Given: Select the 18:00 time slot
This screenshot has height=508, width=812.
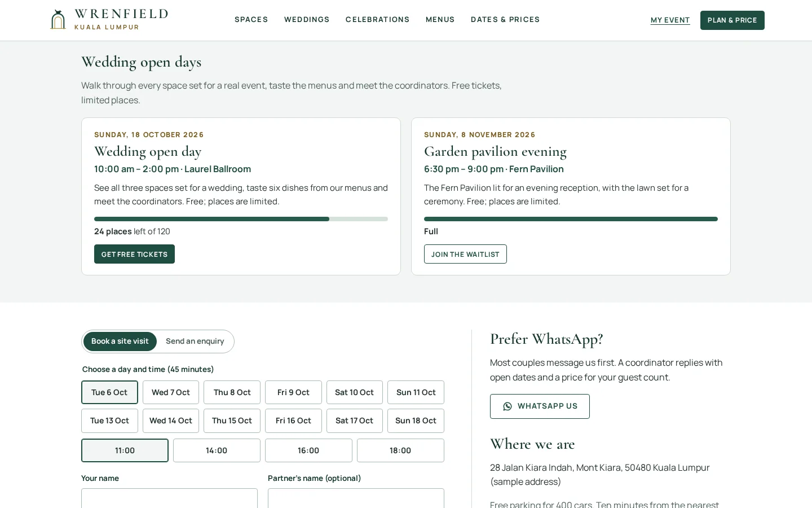Looking at the screenshot, I should point(400,450).
